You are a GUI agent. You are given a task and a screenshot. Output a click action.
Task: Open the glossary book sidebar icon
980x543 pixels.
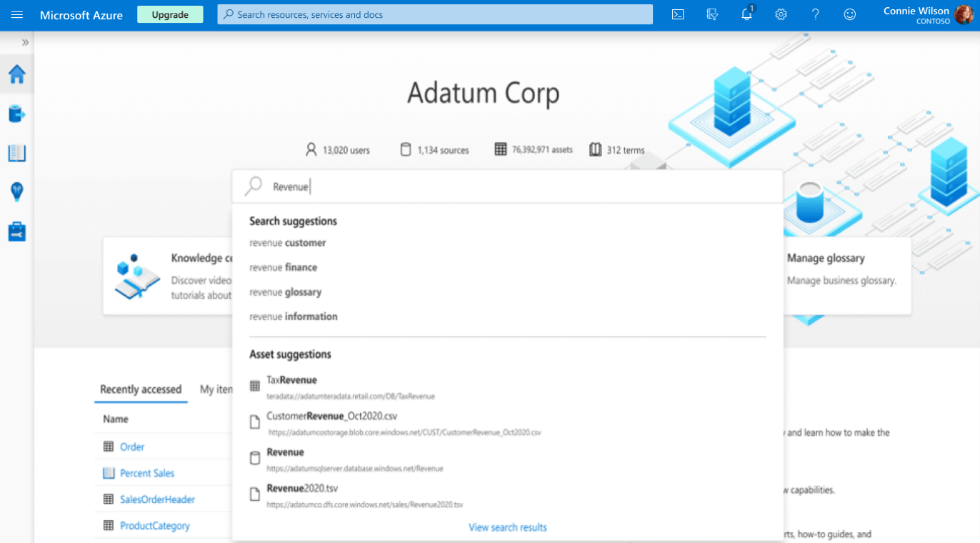coord(16,153)
